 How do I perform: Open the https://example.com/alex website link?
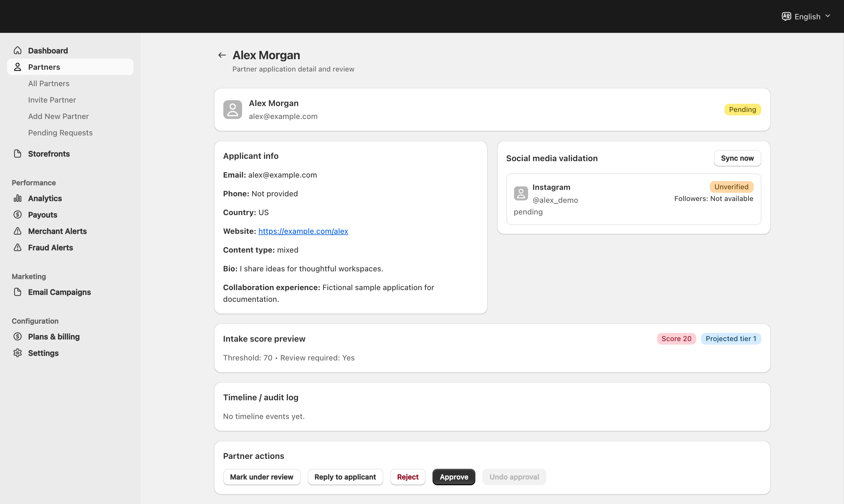303,231
